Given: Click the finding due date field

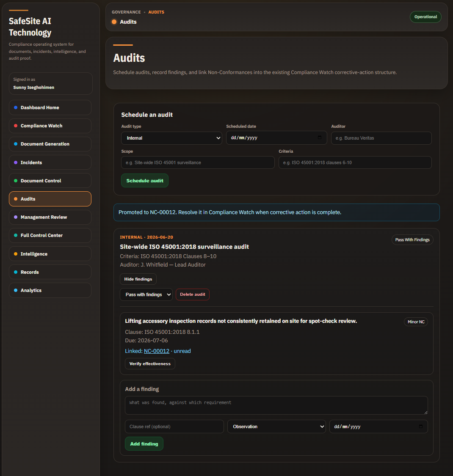Looking at the screenshot, I should coord(378,426).
